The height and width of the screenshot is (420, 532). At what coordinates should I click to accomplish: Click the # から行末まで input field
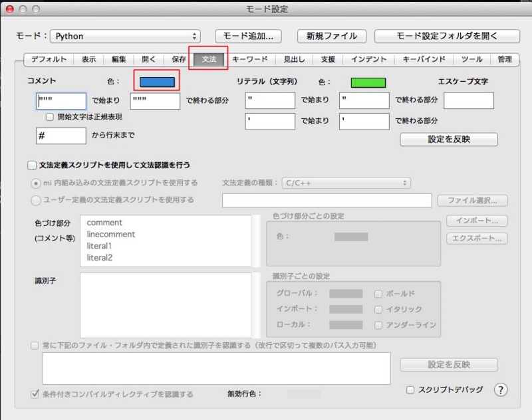click(61, 136)
